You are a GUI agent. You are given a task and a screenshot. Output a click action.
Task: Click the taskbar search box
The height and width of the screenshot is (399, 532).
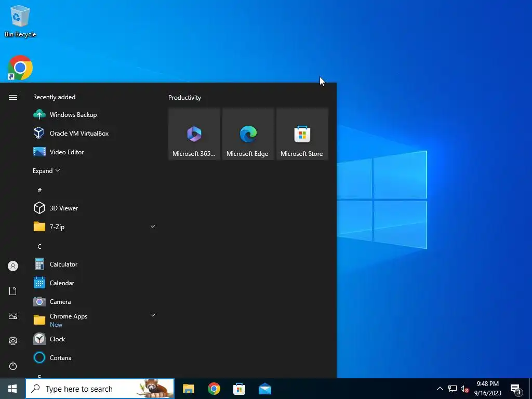pos(100,389)
